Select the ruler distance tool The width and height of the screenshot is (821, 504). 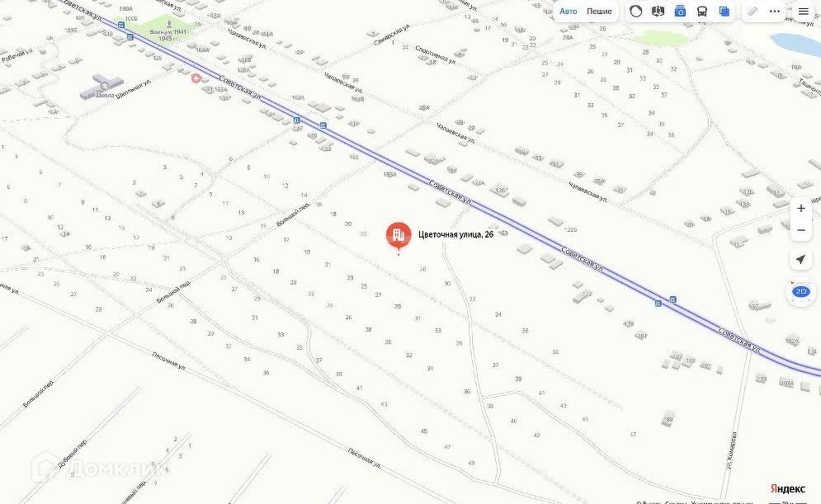pos(753,11)
